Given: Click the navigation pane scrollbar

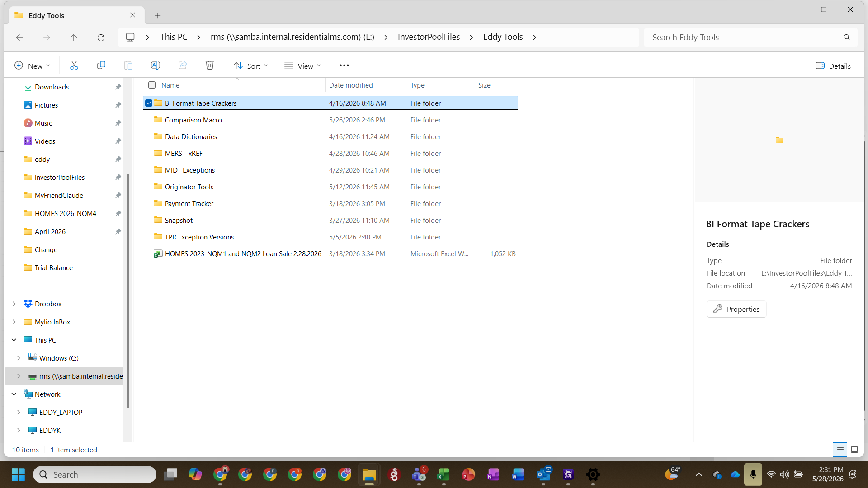Looking at the screenshot, I should (128, 290).
